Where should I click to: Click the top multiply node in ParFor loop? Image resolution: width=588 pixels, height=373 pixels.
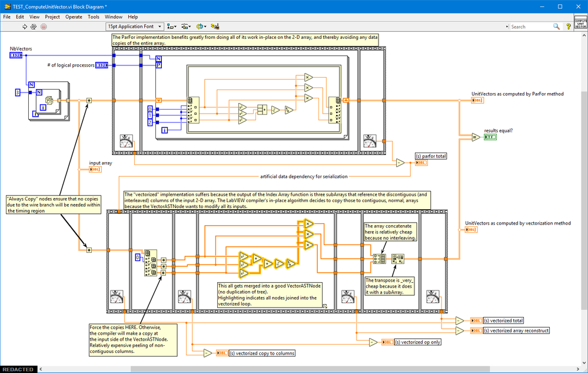[308, 77]
